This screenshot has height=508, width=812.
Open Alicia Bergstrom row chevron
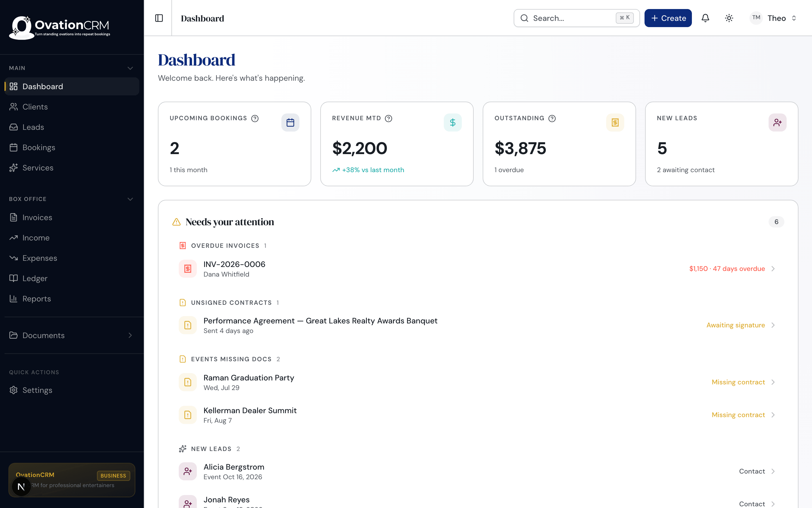click(x=773, y=471)
